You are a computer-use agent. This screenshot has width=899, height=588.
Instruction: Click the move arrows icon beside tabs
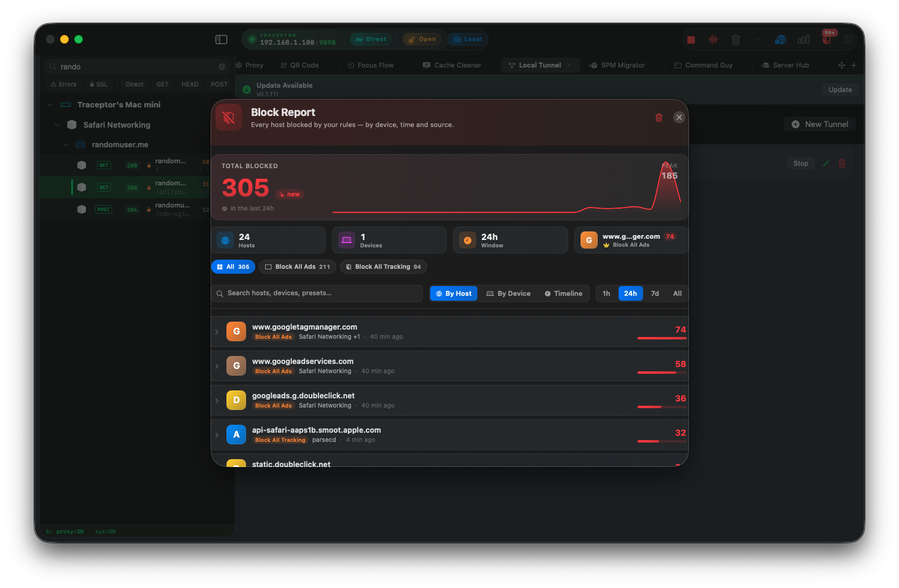click(x=841, y=65)
